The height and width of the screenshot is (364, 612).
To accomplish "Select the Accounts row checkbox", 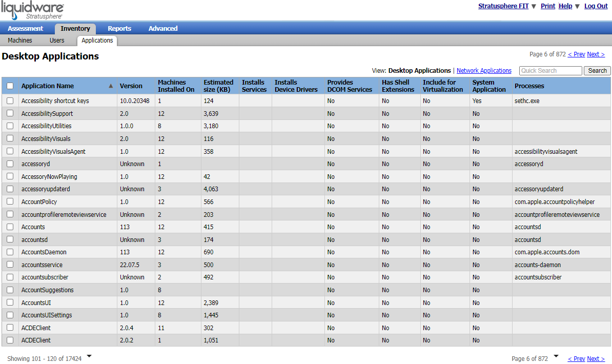I will pyautogui.click(x=10, y=227).
